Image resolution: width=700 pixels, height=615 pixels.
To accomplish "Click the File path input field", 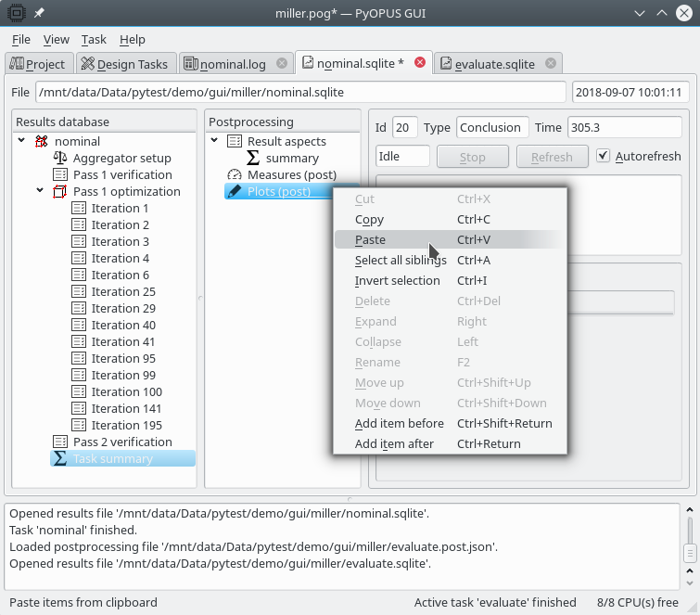I will click(x=300, y=93).
